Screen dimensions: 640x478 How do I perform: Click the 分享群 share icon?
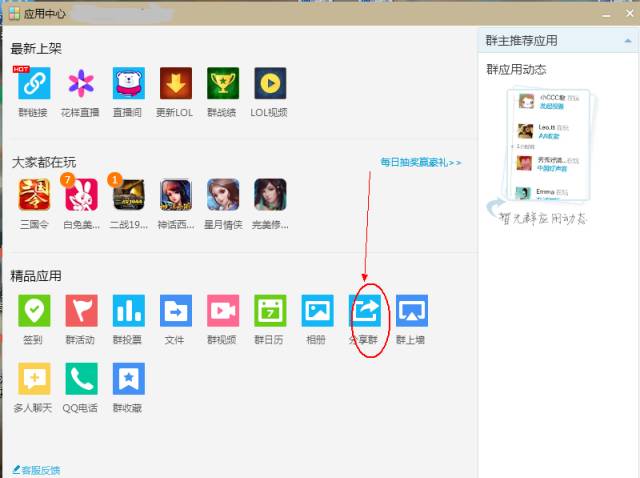coord(365,311)
